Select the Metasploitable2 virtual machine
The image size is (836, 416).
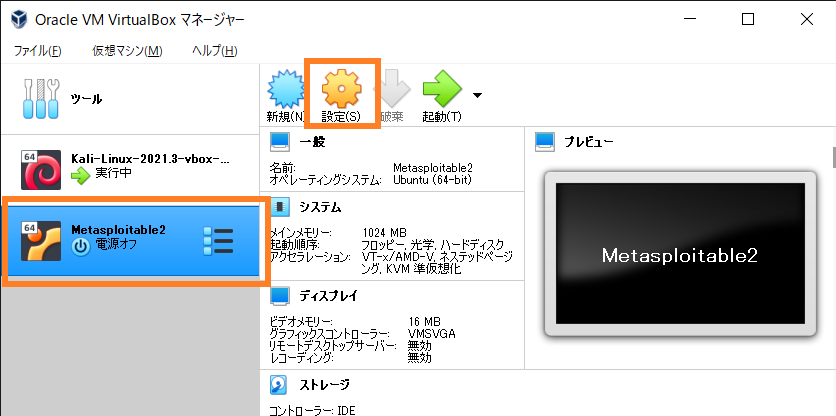[x=130, y=241]
